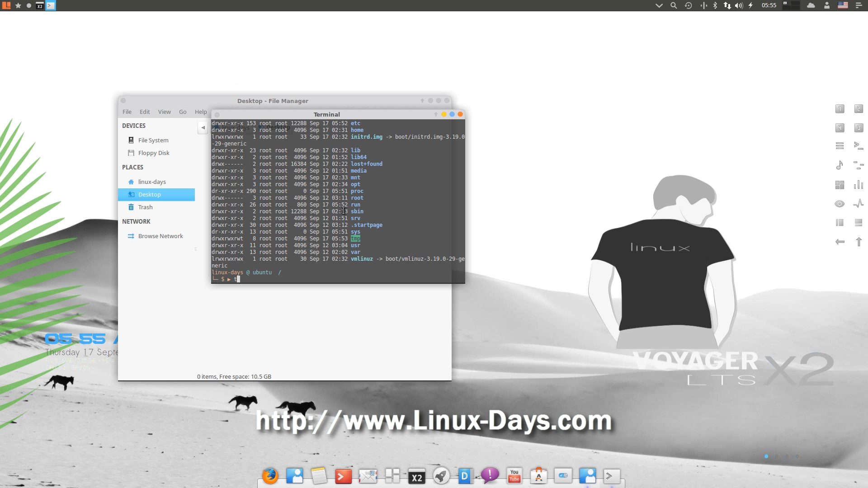Click the Terminal window title bar
Viewport: 868px width, 488px height.
pos(326,114)
